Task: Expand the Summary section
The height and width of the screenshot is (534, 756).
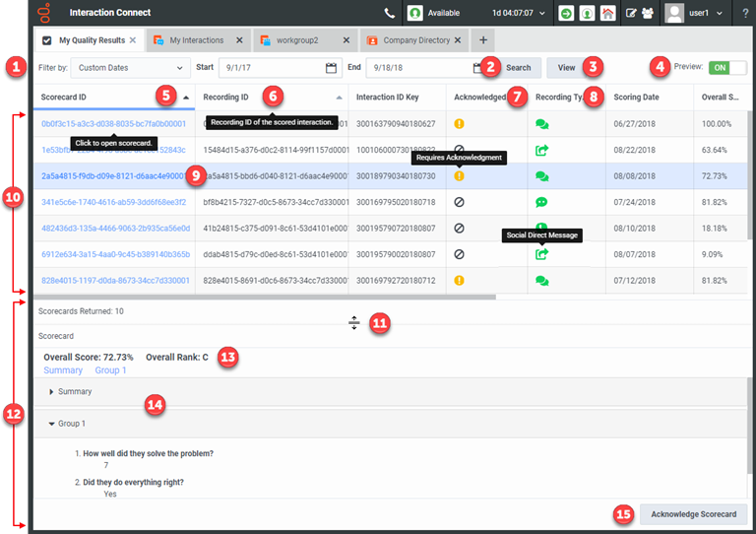Action: (x=52, y=392)
